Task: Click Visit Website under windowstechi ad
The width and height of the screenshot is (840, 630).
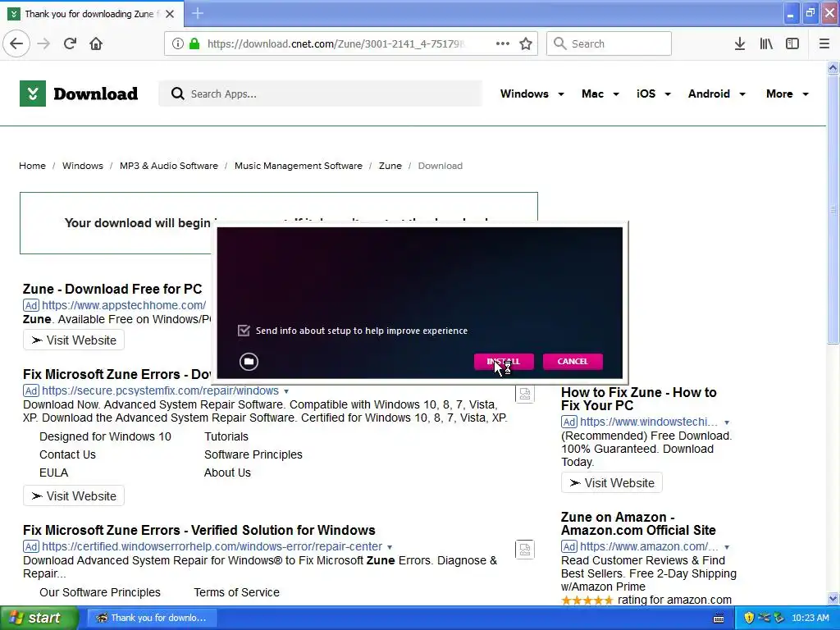Action: [612, 483]
